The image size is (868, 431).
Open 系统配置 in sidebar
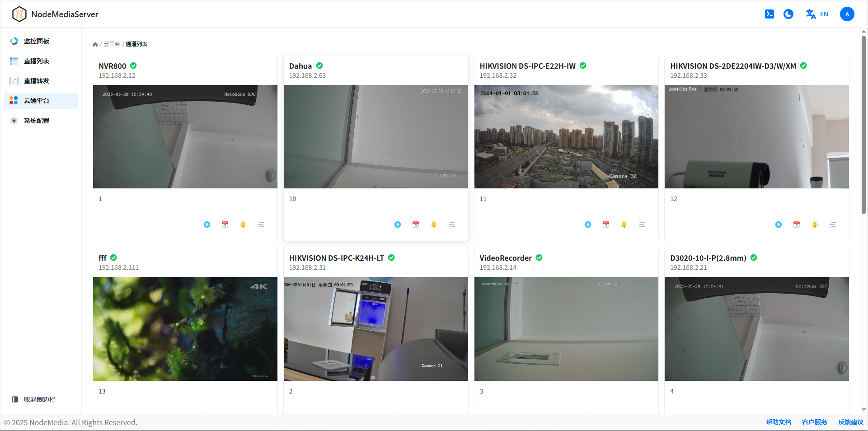tap(41, 121)
